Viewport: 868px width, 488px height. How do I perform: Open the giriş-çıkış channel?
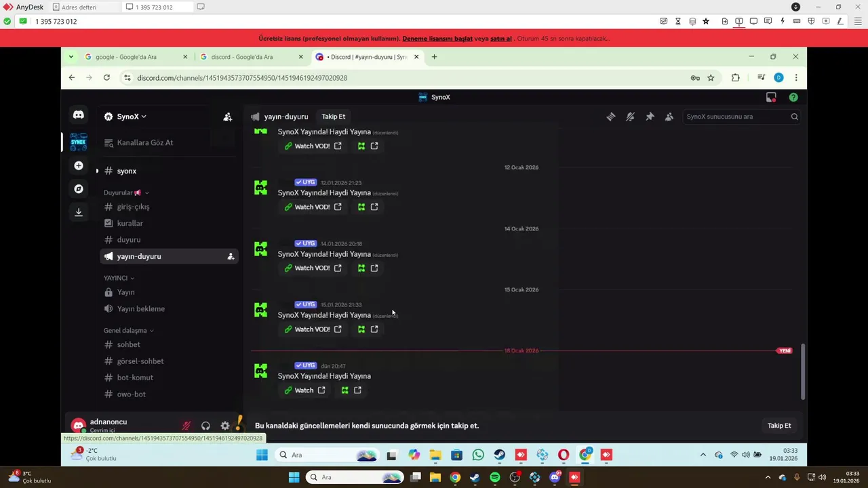(x=168, y=207)
